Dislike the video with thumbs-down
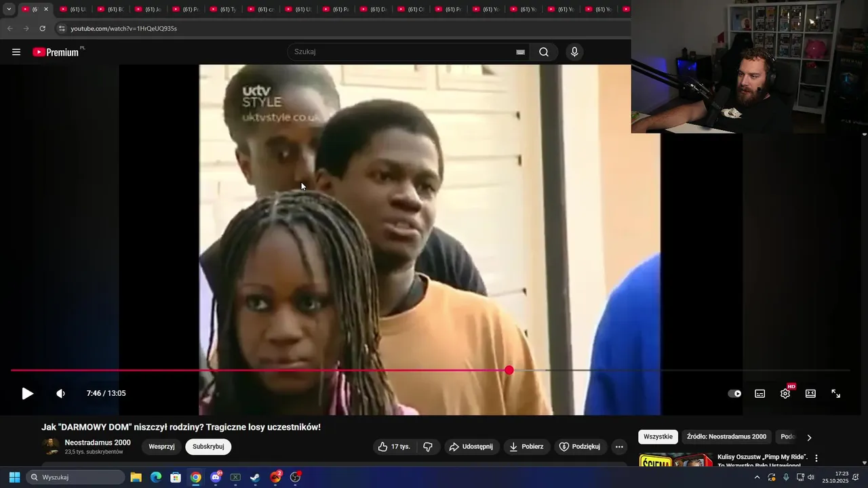 click(427, 447)
